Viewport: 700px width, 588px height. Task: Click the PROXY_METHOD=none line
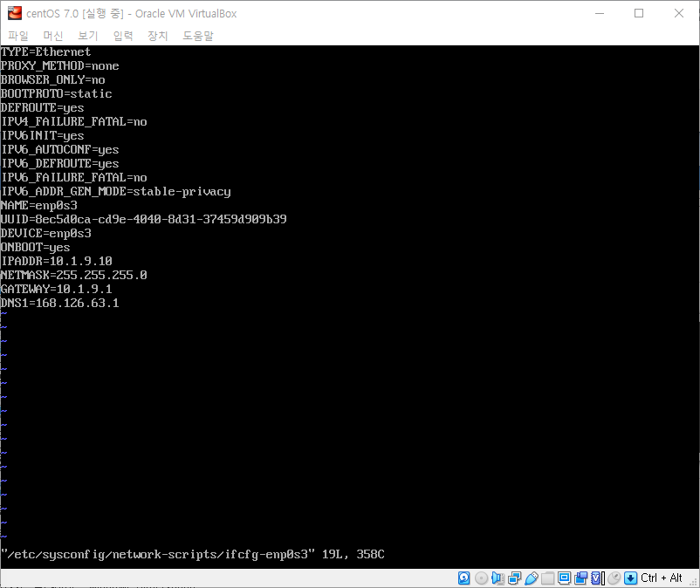[x=60, y=66]
